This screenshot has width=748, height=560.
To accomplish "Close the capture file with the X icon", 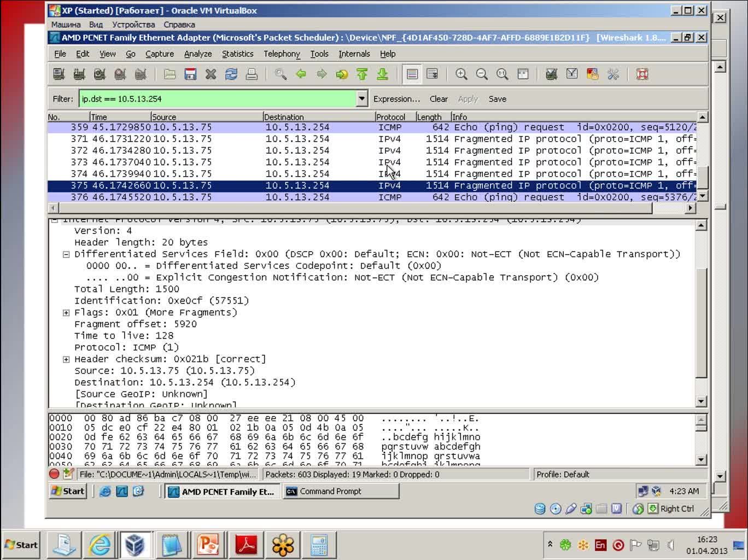I will point(211,74).
